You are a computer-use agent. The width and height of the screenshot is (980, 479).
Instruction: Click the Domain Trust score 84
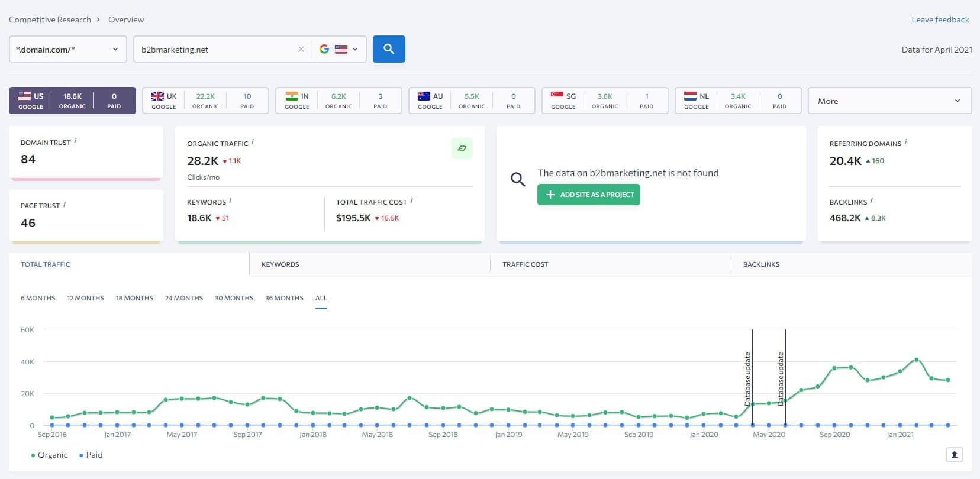(x=28, y=159)
